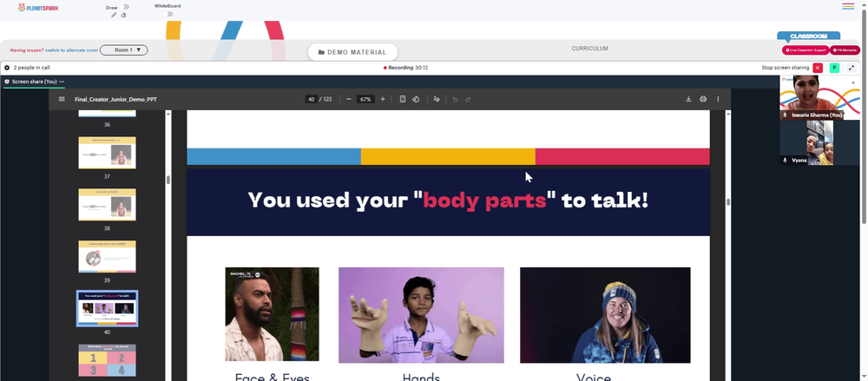868x381 pixels.
Task: Click the page number field showing 40
Action: [x=311, y=99]
